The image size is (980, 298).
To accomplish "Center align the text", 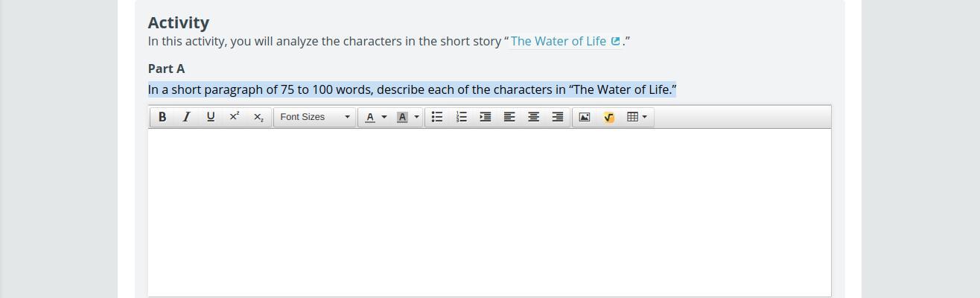I will (x=533, y=117).
